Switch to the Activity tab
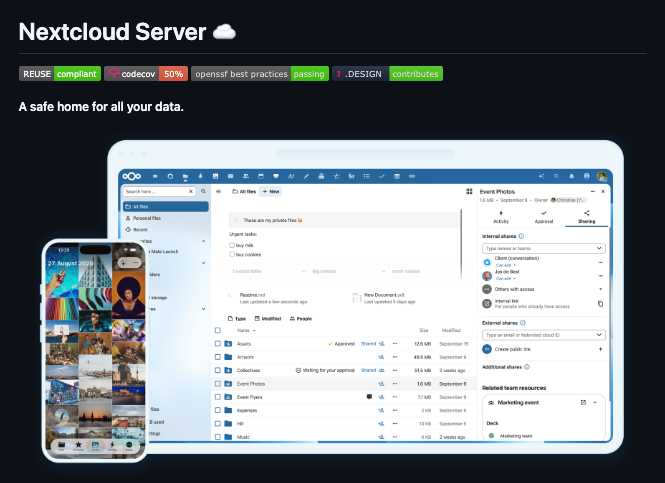 501,217
